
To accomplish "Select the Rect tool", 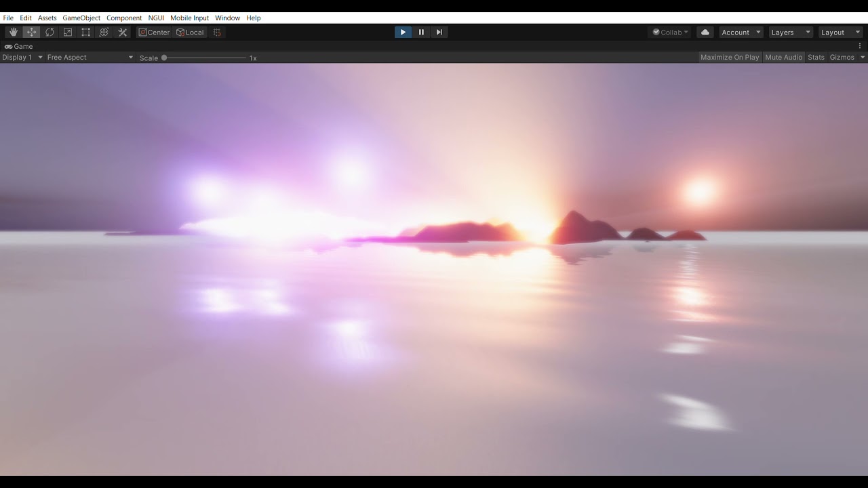I will 85,33.
